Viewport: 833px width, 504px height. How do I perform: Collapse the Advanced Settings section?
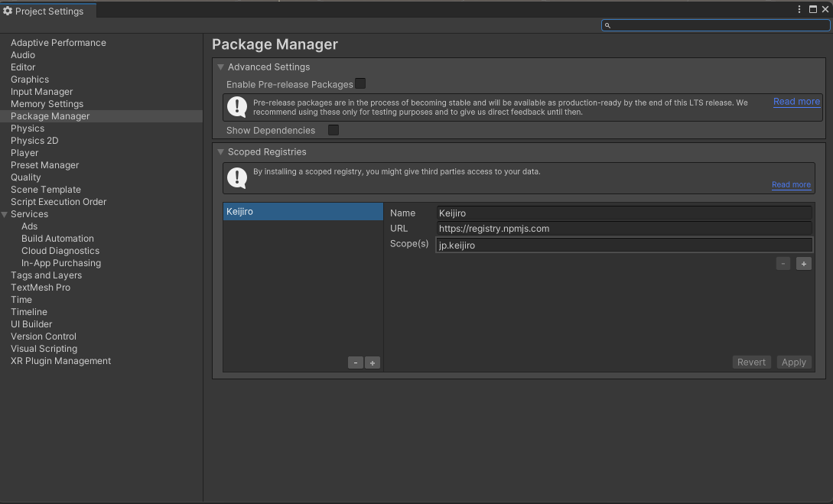220,67
